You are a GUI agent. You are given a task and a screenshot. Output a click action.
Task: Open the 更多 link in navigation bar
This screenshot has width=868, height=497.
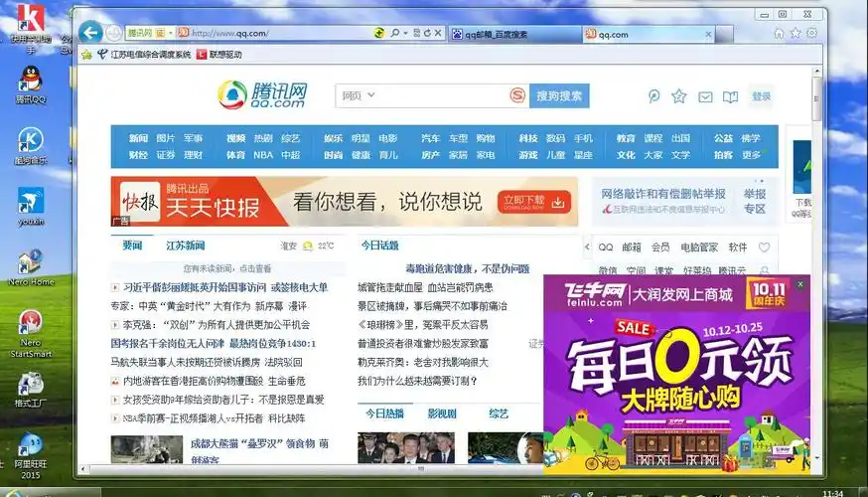pos(751,155)
